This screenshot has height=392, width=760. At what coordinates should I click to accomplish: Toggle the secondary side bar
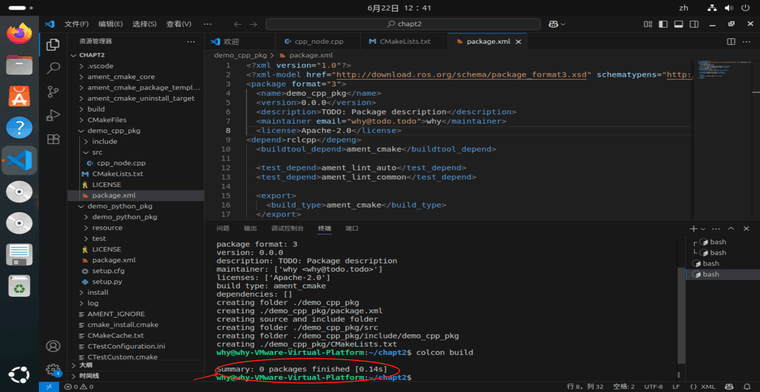694,24
